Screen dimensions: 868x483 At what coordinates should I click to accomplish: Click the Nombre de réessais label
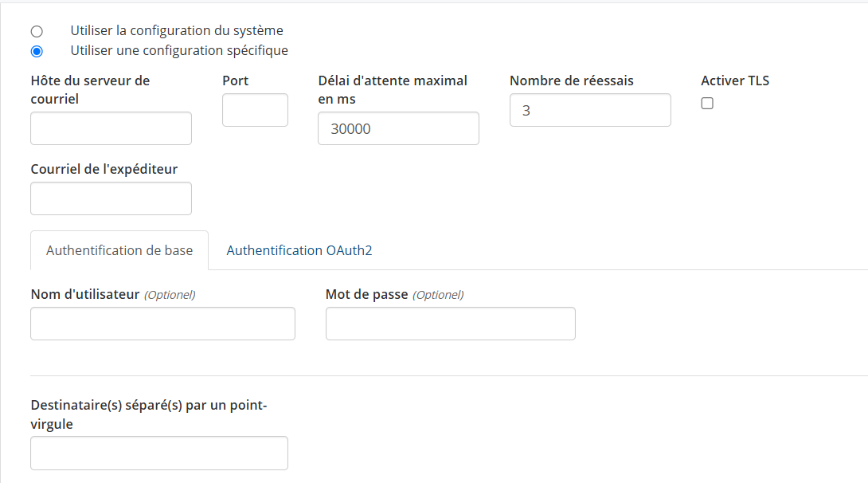tap(571, 80)
